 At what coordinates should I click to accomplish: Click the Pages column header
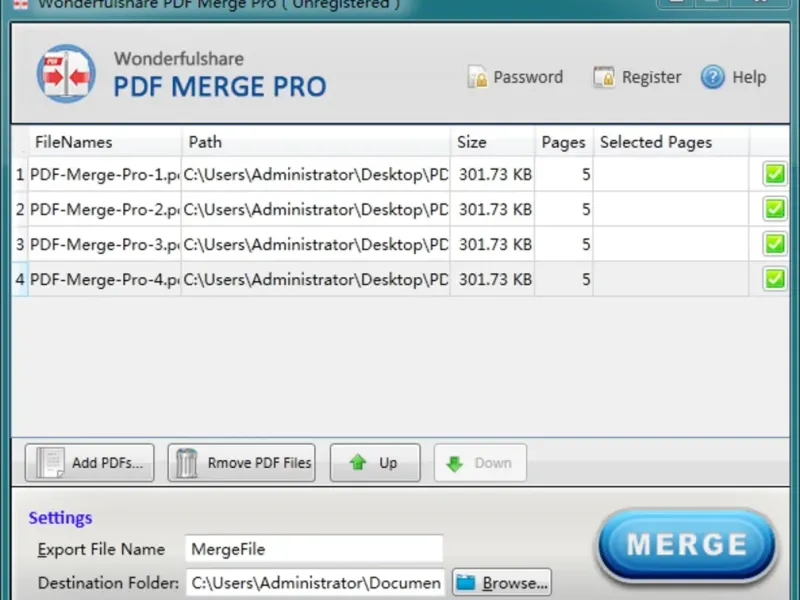pyautogui.click(x=563, y=142)
